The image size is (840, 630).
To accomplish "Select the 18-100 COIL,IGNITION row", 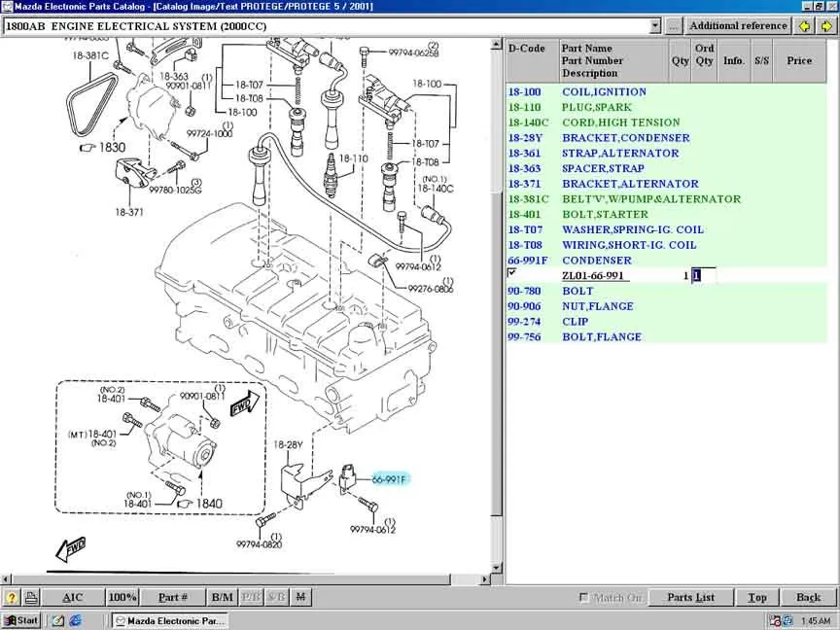I will point(666,91).
